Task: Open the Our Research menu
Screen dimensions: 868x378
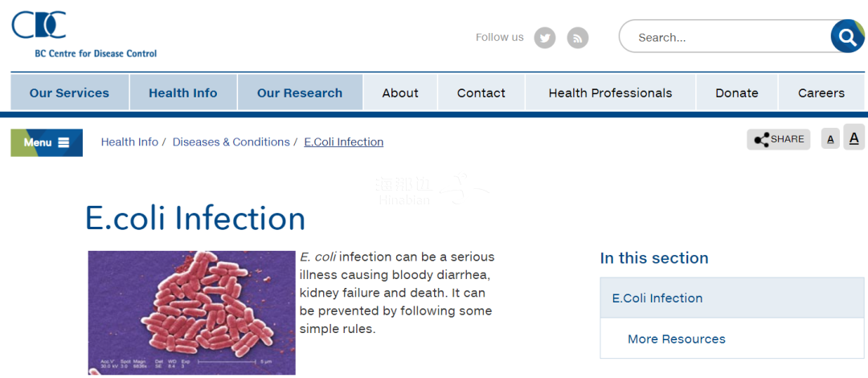Action: click(300, 92)
